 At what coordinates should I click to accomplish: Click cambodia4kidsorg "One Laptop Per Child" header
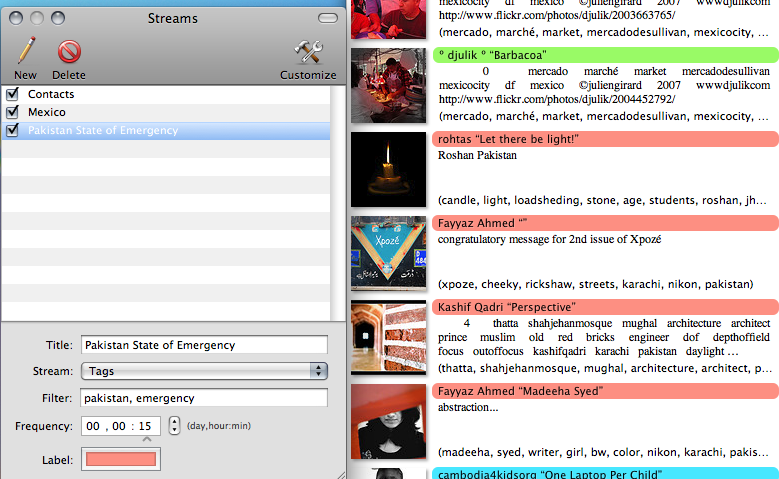click(x=606, y=474)
